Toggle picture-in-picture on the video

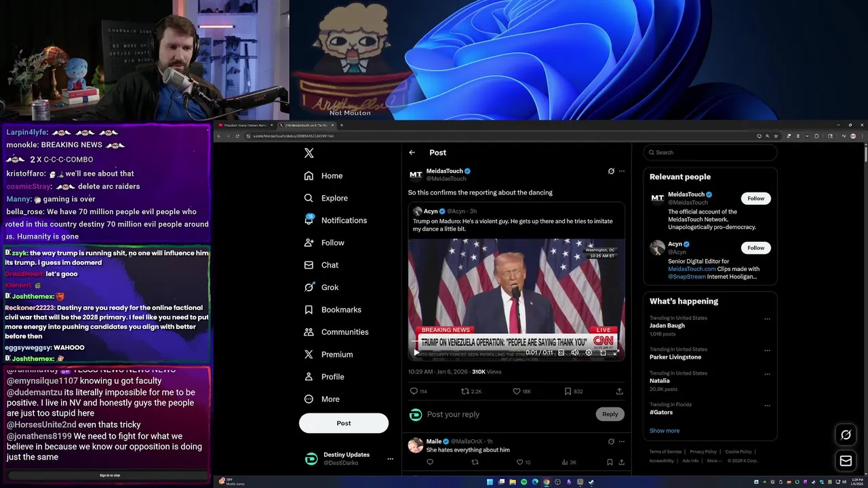[602, 352]
